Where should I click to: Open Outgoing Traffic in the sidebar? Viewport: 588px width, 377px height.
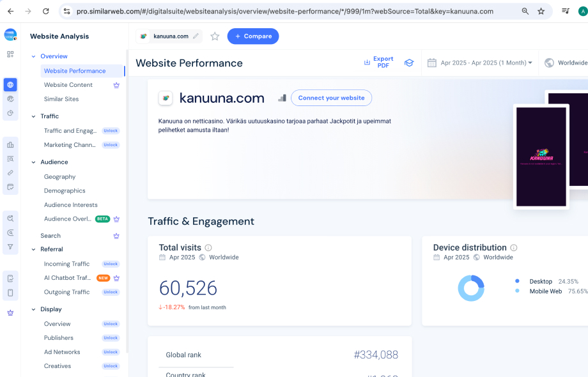(x=66, y=292)
